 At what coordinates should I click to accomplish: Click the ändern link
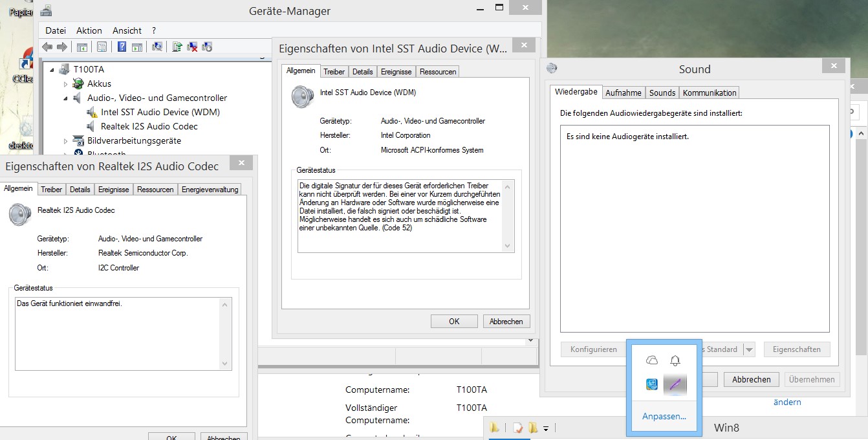[787, 402]
